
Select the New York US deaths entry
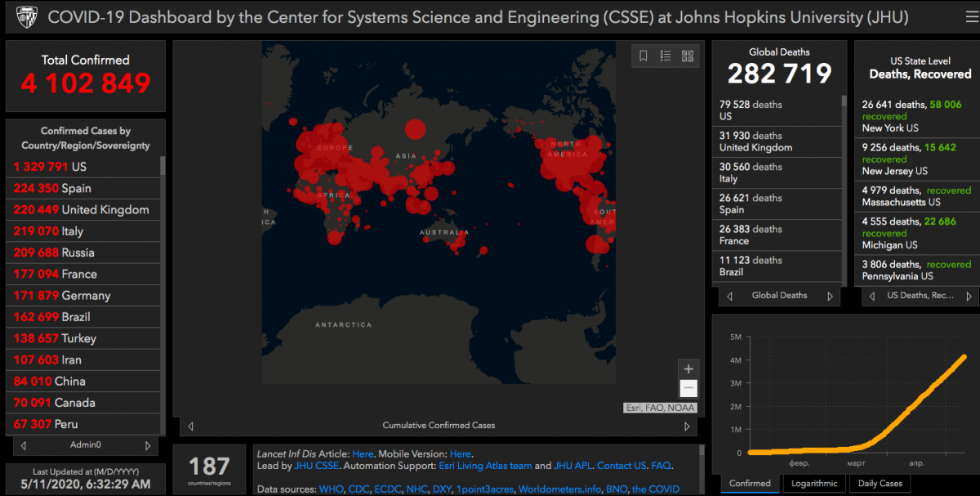coord(916,116)
